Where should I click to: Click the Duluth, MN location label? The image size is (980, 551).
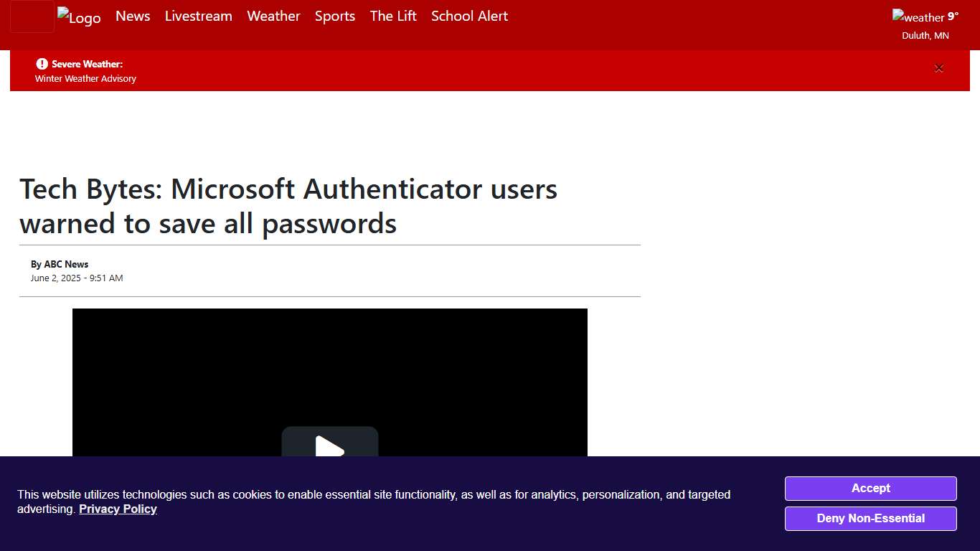click(925, 35)
